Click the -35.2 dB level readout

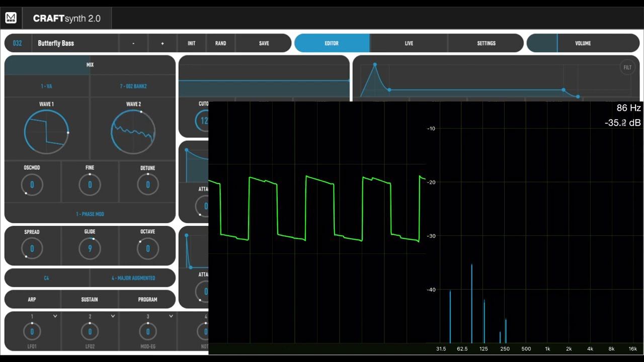(x=623, y=123)
